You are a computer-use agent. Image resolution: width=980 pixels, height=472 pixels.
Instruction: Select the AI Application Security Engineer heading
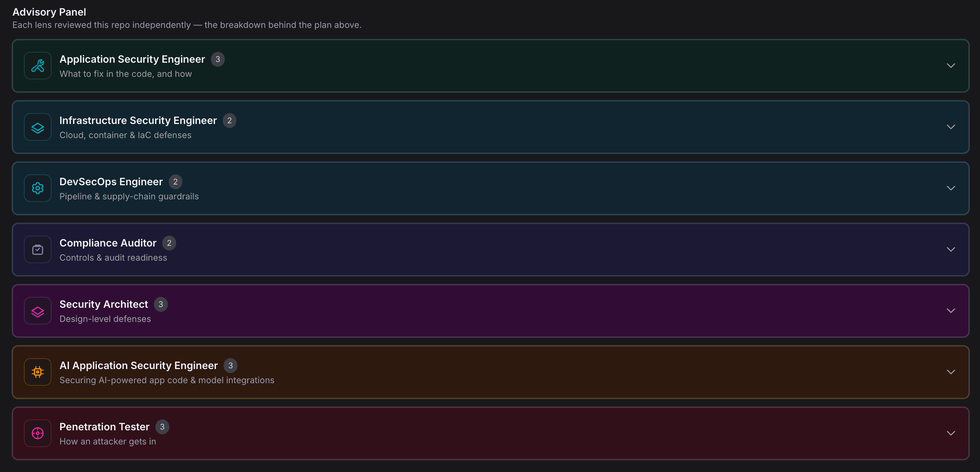[x=138, y=365]
